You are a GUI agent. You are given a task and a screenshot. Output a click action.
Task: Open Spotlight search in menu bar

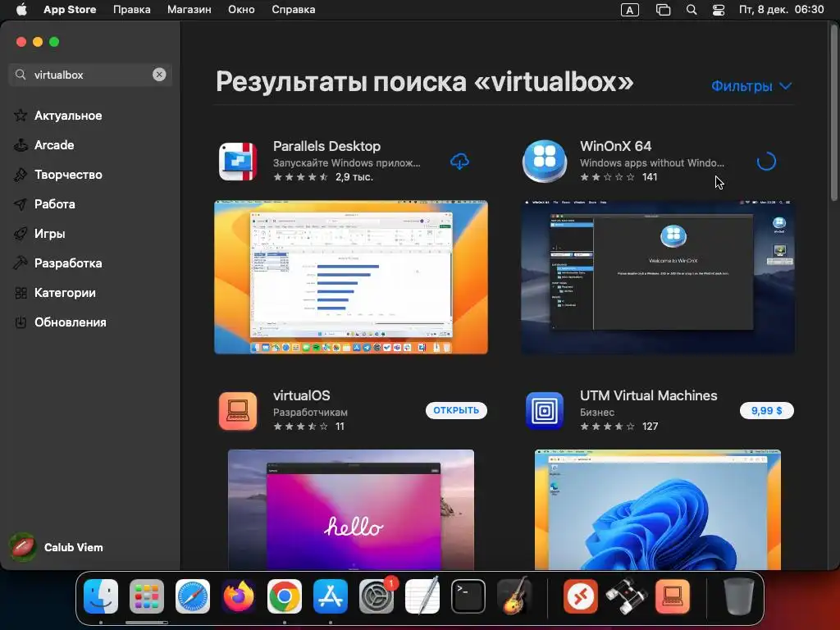click(x=692, y=10)
